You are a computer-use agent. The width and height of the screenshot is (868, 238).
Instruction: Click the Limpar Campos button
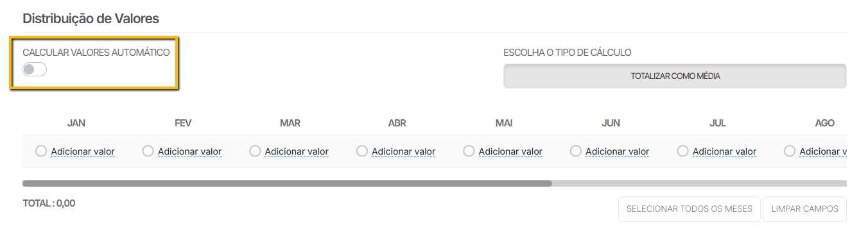point(804,209)
